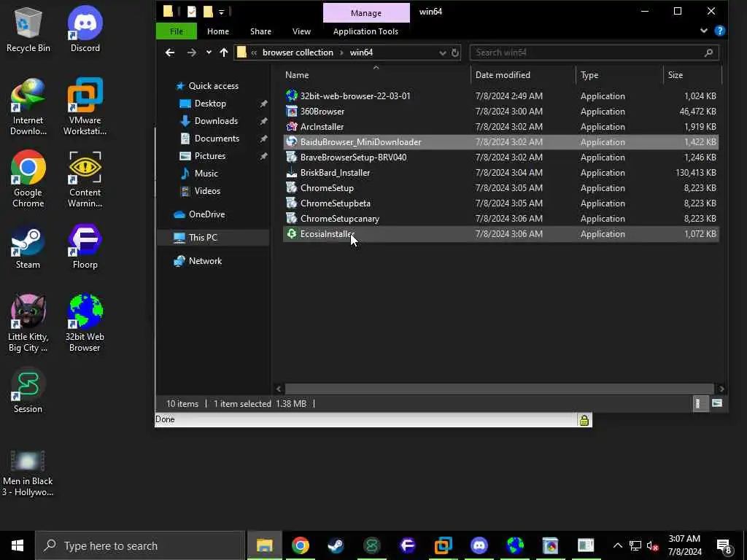Click the Search win64 field
Image resolution: width=747 pixels, height=560 pixels.
[594, 52]
